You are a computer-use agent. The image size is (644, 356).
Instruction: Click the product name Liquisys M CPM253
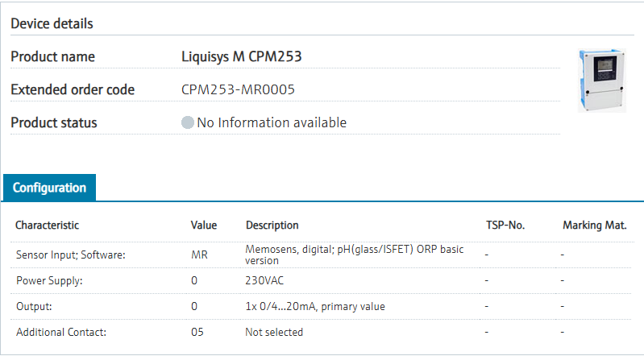[x=242, y=56]
